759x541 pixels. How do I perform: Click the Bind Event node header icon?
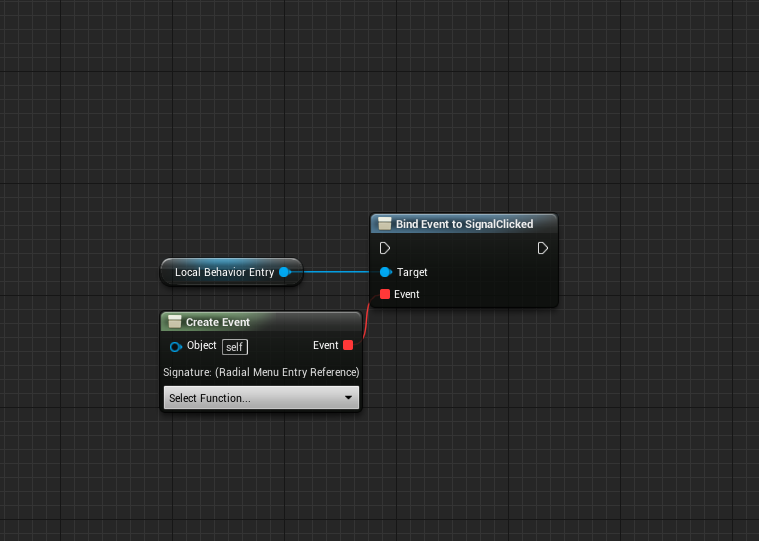pyautogui.click(x=384, y=224)
